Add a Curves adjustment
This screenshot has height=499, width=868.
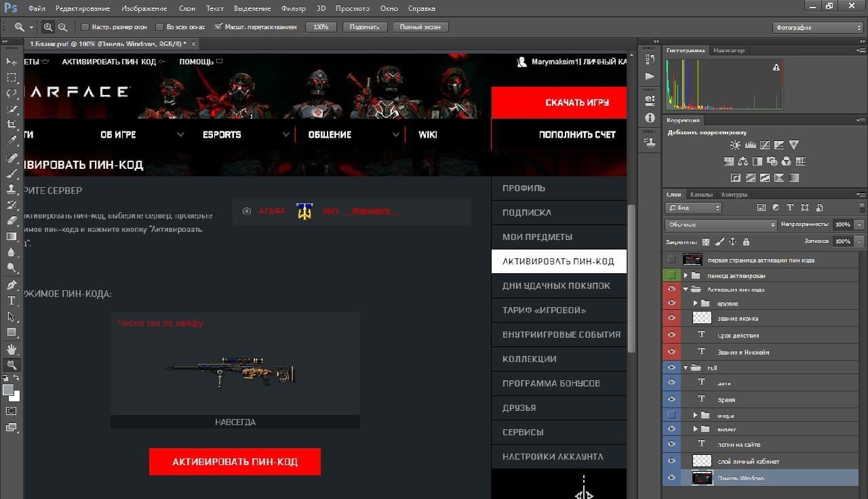(x=765, y=144)
